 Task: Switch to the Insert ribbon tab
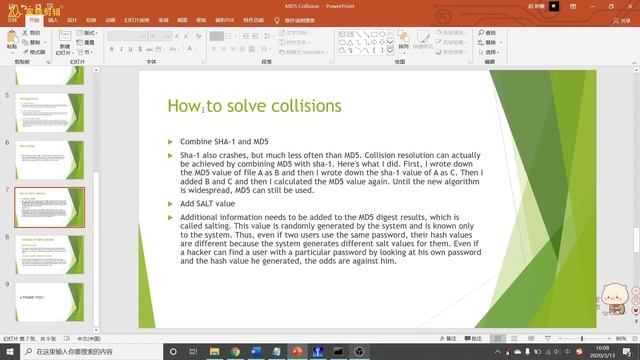(x=53, y=20)
